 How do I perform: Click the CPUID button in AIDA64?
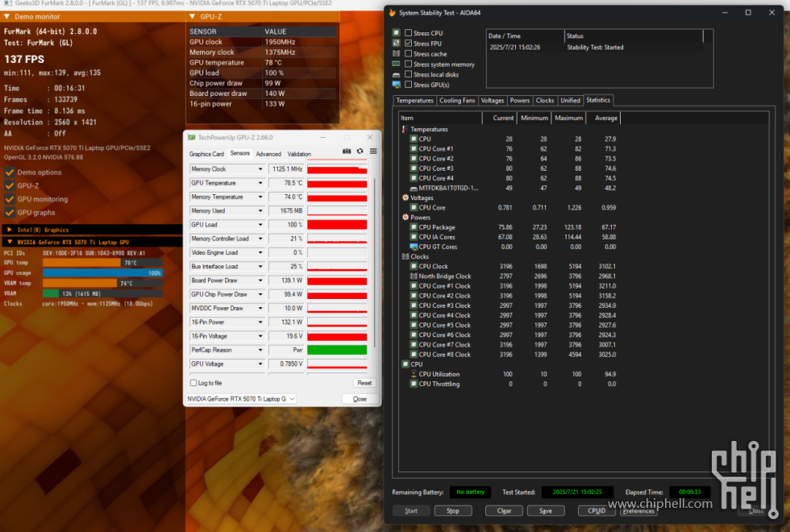click(x=597, y=511)
